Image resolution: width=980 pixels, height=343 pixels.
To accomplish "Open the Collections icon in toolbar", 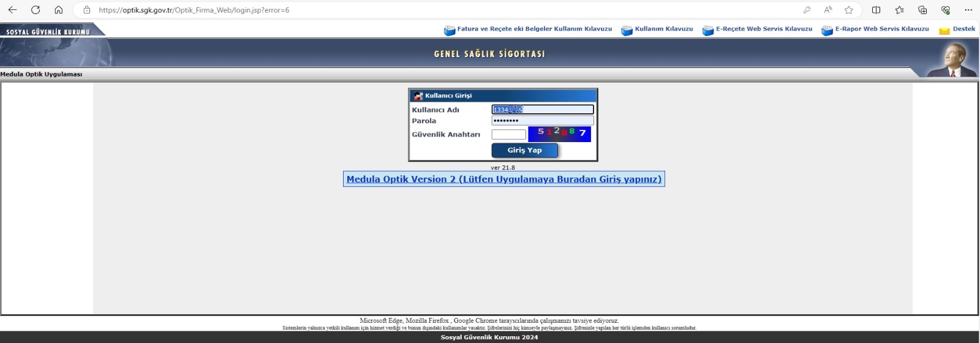I will click(922, 10).
